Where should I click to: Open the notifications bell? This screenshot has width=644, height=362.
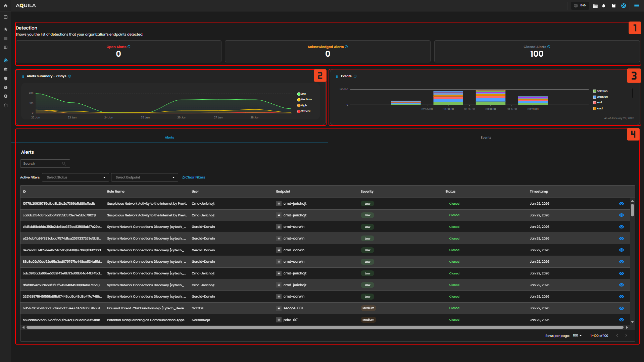(603, 6)
